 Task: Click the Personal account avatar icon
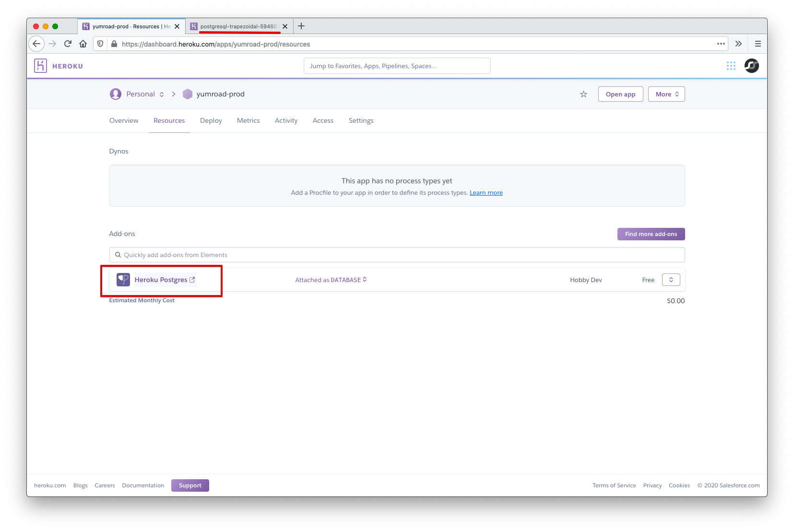(x=116, y=94)
